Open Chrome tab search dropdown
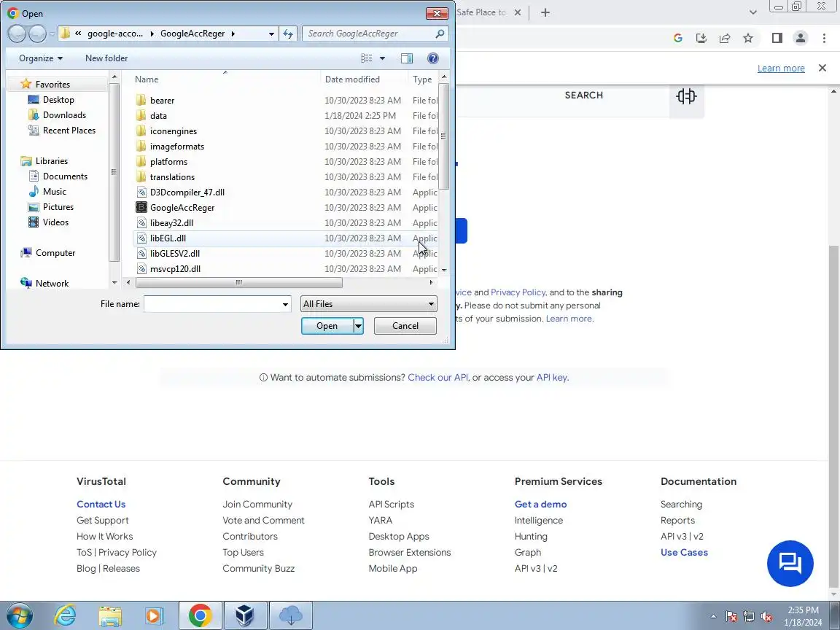The height and width of the screenshot is (630, 840). click(x=752, y=12)
